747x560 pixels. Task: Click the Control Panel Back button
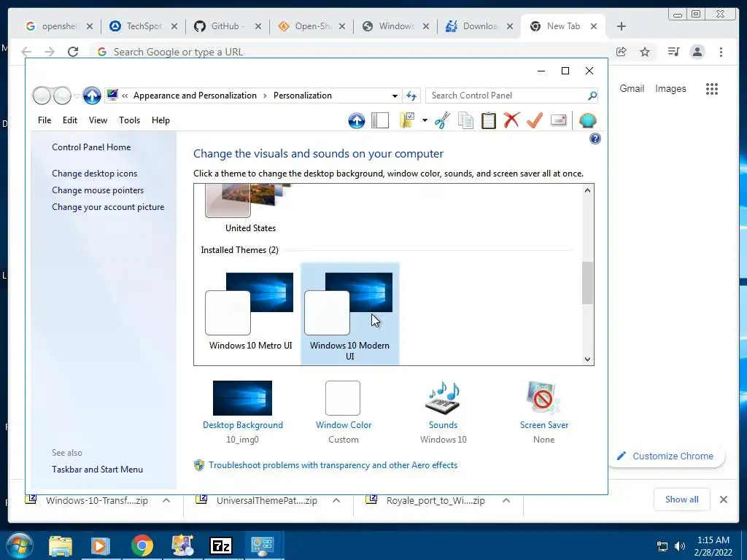click(x=42, y=96)
